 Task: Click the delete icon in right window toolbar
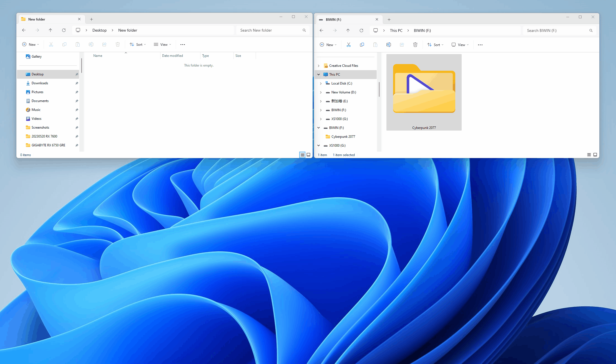point(415,45)
